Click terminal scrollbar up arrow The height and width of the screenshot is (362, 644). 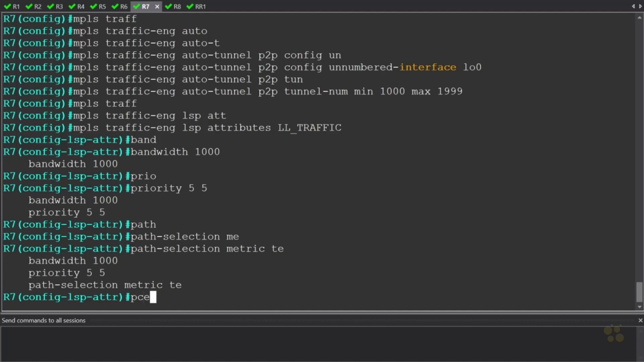click(x=639, y=17)
